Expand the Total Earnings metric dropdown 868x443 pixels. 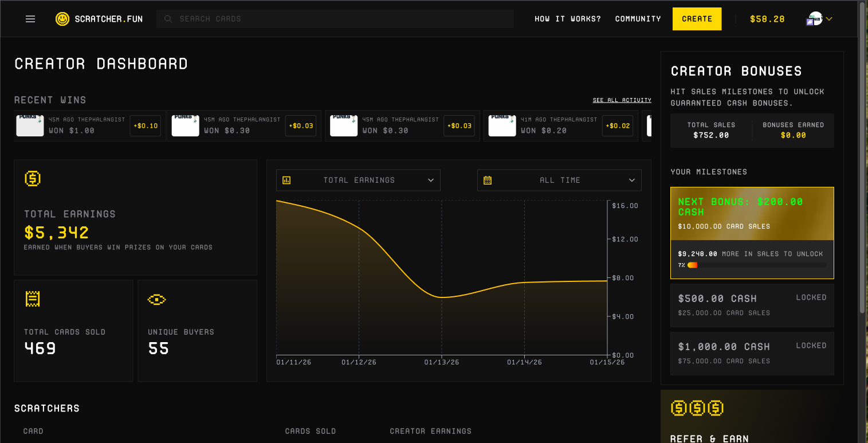coord(431,180)
